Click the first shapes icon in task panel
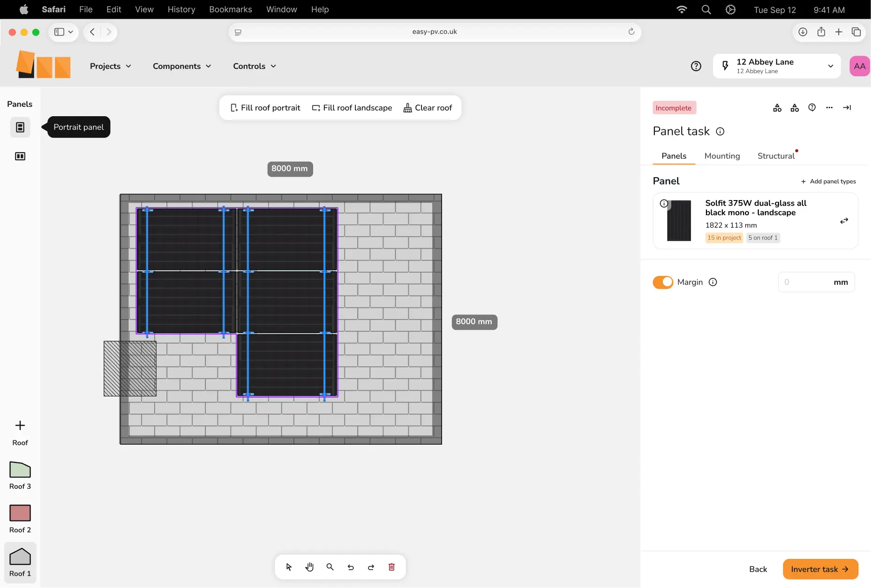Image resolution: width=871 pixels, height=588 pixels. [777, 108]
